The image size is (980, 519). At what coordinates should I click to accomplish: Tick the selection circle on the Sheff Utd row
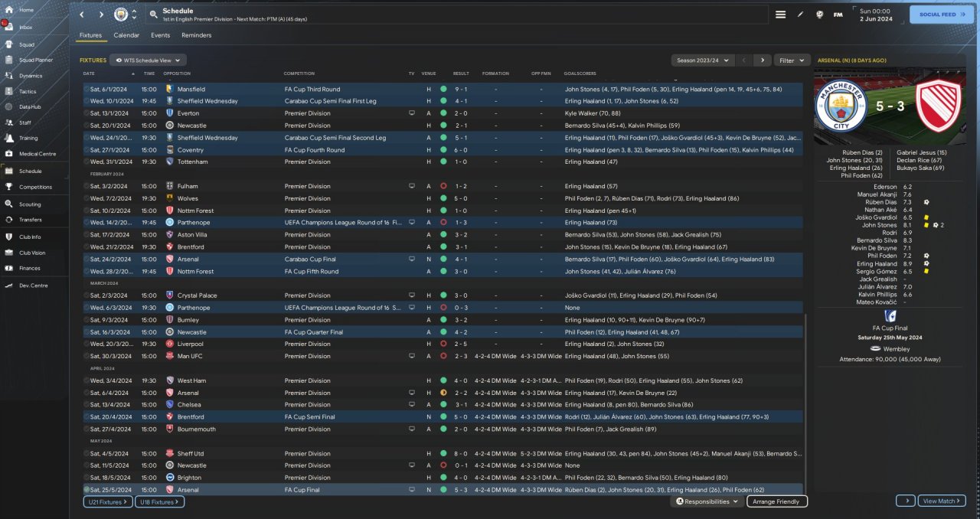click(87, 453)
